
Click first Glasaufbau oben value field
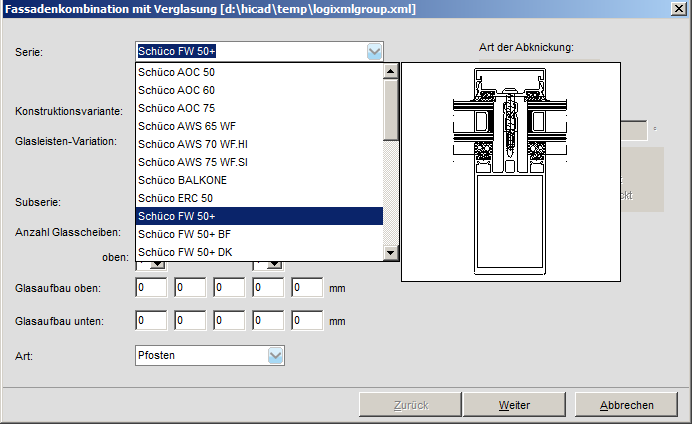pyautogui.click(x=151, y=288)
